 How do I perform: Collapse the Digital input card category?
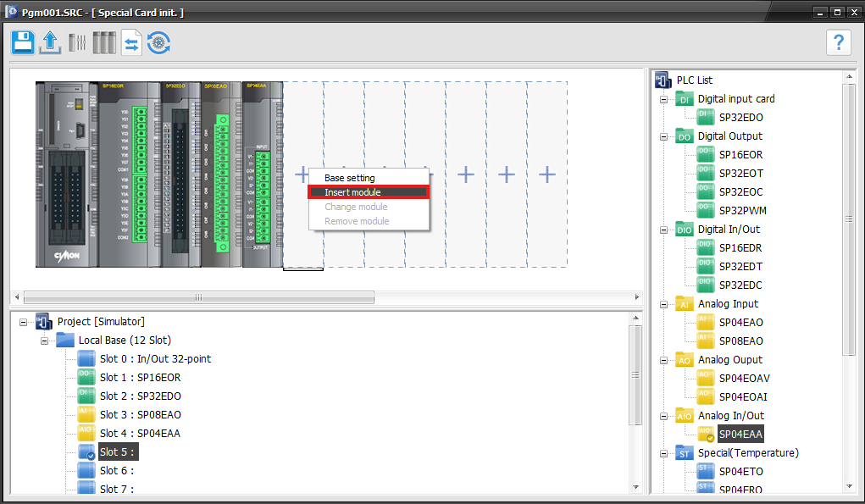coord(663,99)
